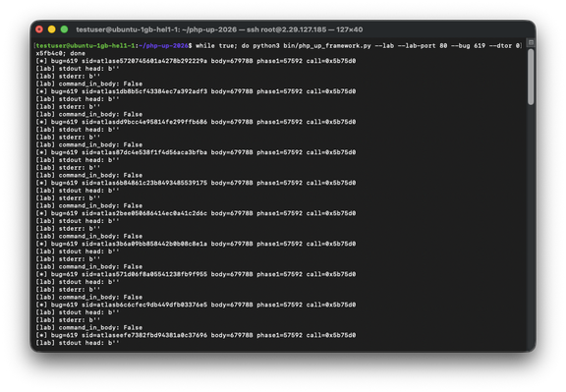Click 'command_in_body: False' line preceding sid atlaseefe
Image resolution: width=566 pixels, height=392 pixels.
89,328
